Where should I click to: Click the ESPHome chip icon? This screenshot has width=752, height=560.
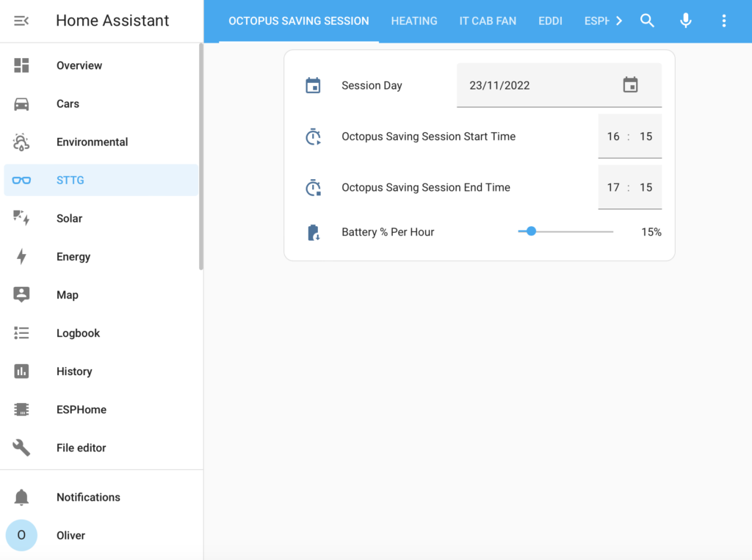click(x=21, y=410)
